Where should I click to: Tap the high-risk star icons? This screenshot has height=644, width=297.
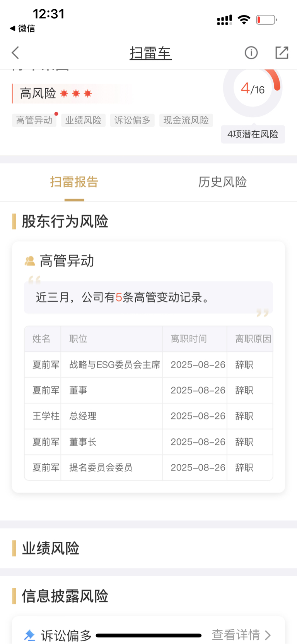point(76,93)
